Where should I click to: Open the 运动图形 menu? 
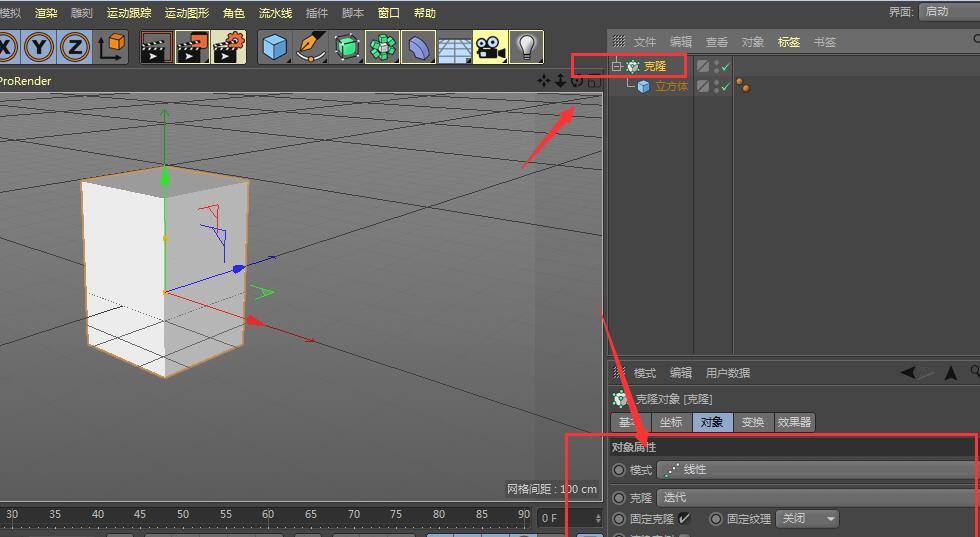[187, 13]
